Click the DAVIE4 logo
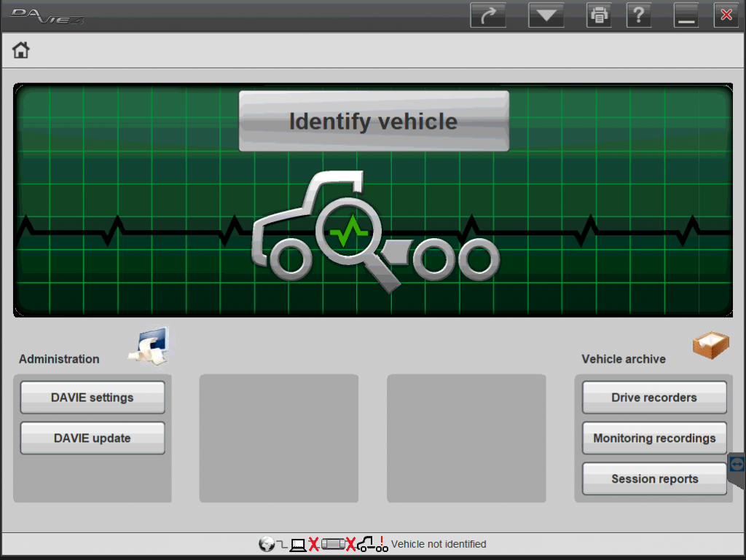Image resolution: width=746 pixels, height=560 pixels. pyautogui.click(x=47, y=16)
